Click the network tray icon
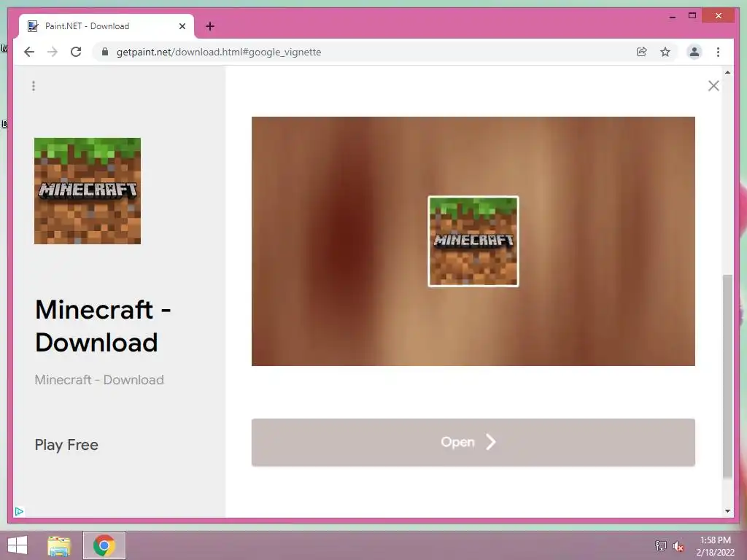 pos(660,545)
